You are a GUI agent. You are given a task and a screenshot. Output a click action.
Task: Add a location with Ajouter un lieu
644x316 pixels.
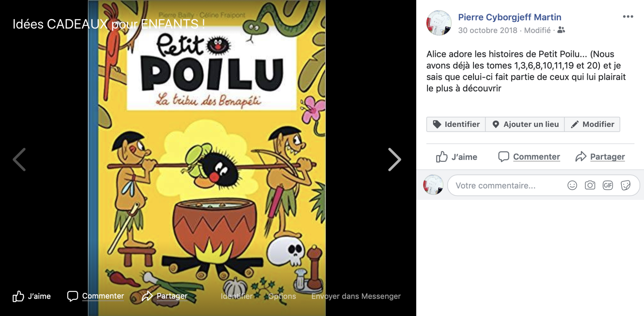point(525,124)
